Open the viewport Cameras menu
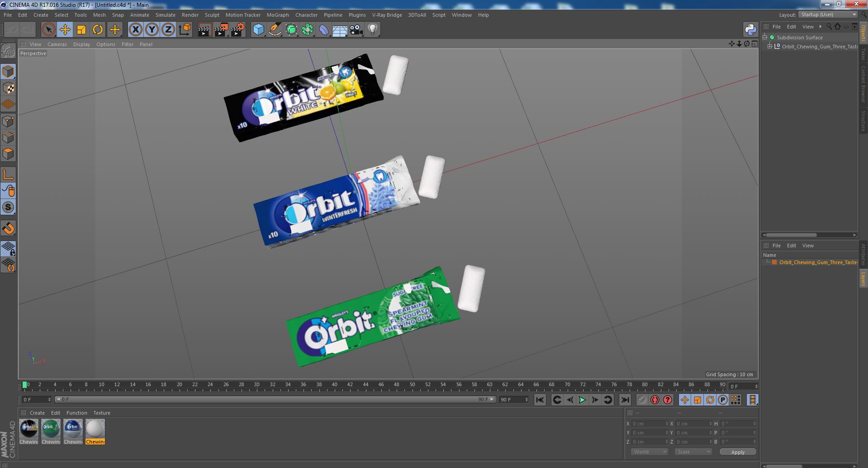868x468 pixels. [x=57, y=44]
